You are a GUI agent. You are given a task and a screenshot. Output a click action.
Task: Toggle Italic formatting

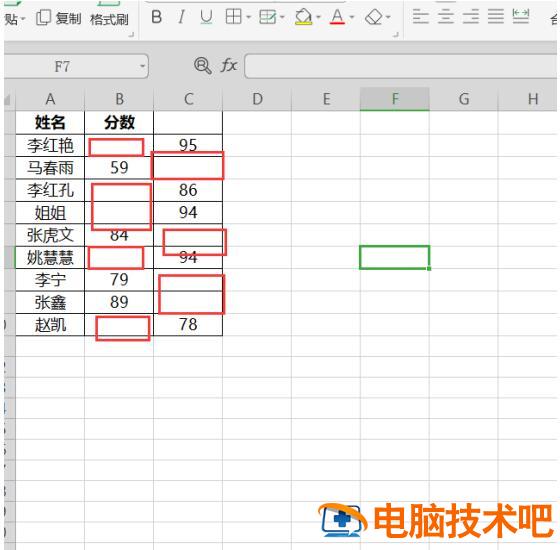point(181,17)
